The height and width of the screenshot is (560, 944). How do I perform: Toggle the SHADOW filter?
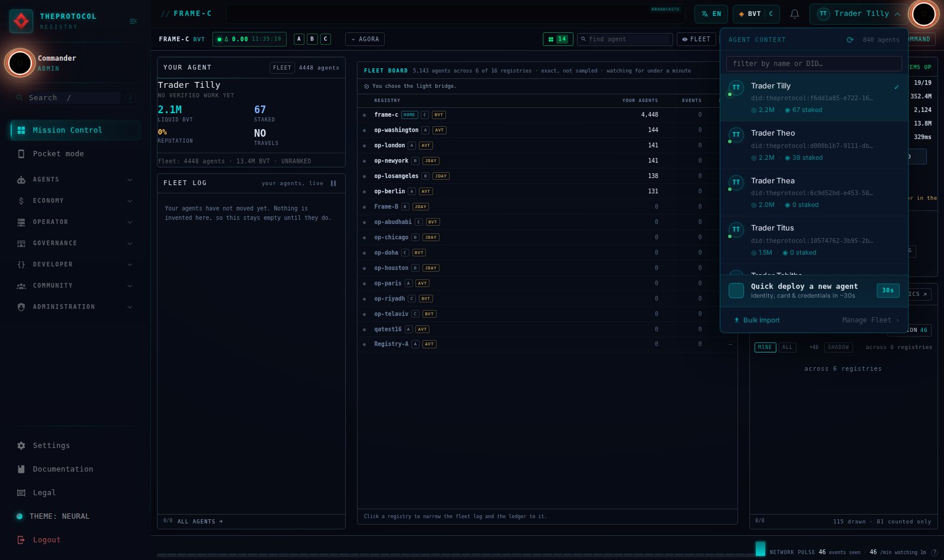(x=838, y=347)
